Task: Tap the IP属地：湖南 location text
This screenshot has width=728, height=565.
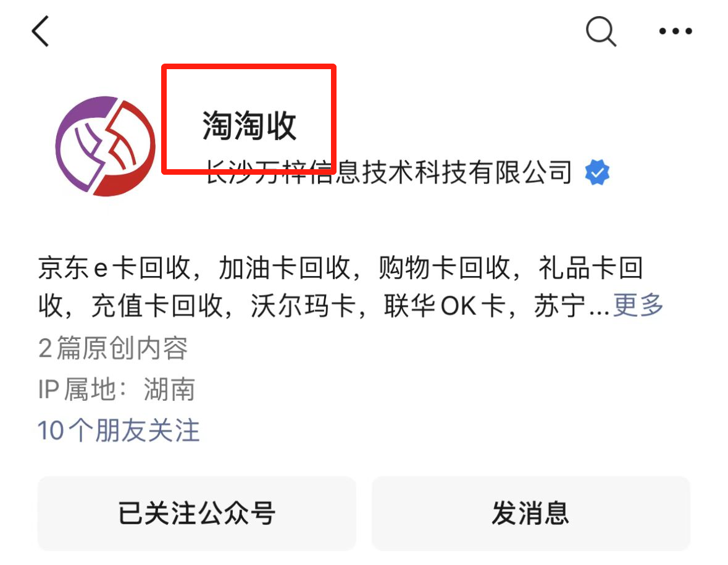Action: 117,389
